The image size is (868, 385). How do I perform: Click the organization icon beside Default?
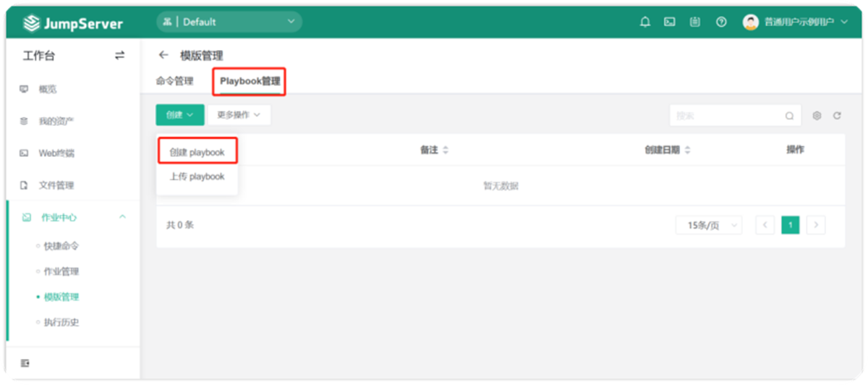[x=167, y=22]
